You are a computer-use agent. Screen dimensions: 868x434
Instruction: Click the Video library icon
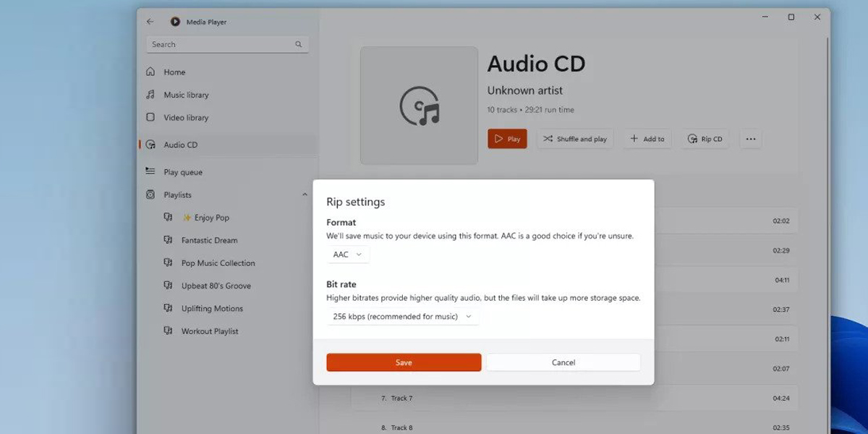(150, 117)
